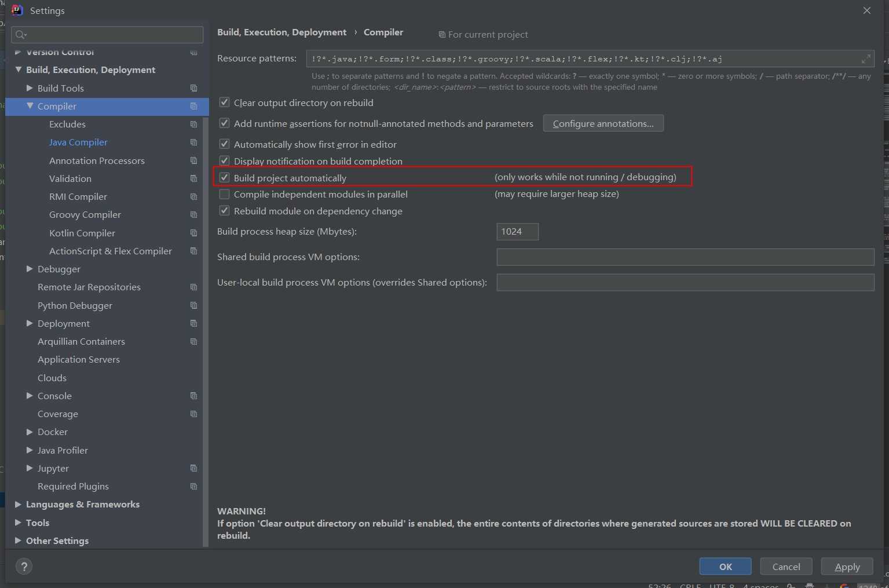The image size is (889, 588).
Task: Click the project-level icon beside Compiler row
Action: (194, 106)
